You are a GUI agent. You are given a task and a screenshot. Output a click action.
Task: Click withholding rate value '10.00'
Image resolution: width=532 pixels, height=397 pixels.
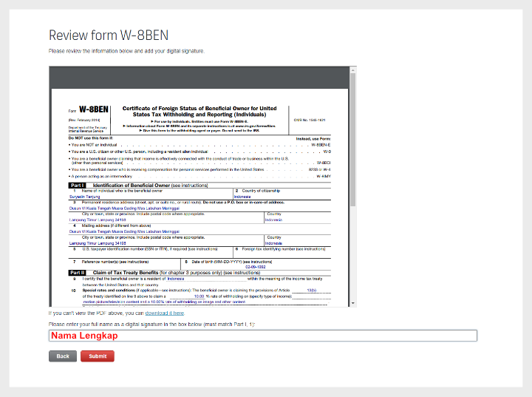pos(199,296)
